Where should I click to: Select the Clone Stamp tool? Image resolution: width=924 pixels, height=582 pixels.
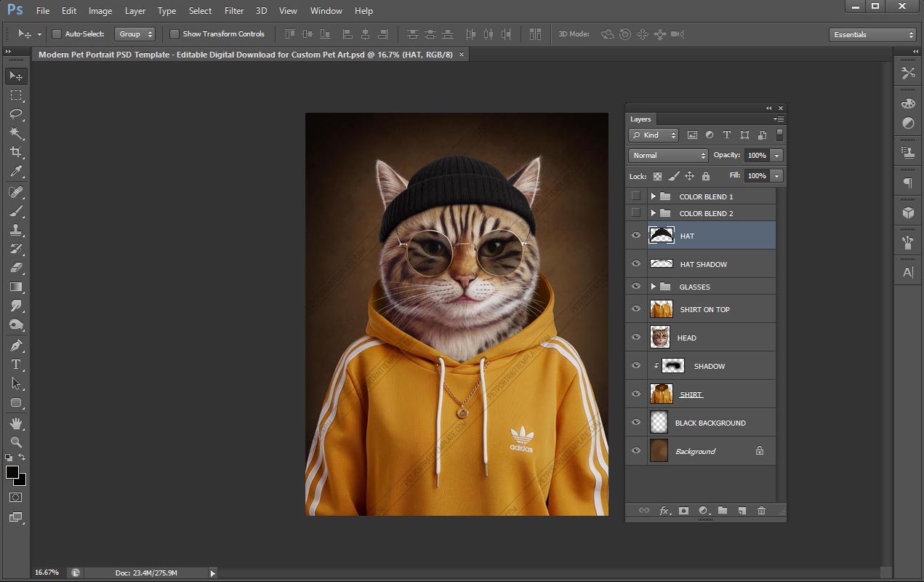point(16,230)
